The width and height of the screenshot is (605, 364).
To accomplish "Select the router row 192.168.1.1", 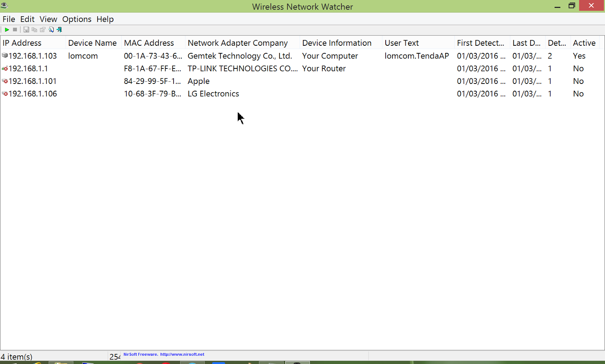I will 28,69.
